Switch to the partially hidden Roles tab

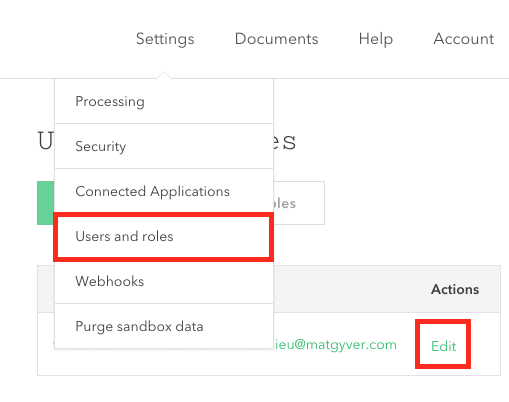299,203
